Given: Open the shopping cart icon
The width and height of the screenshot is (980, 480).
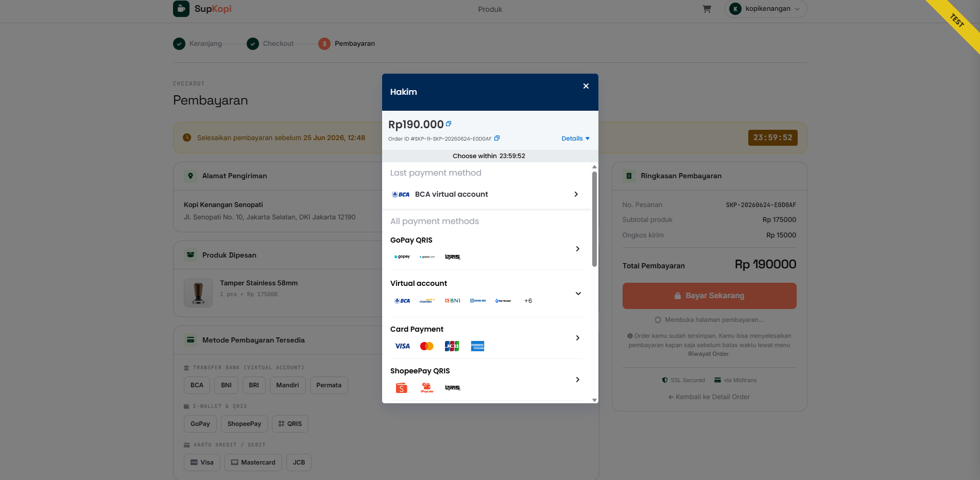Looking at the screenshot, I should coord(707,9).
